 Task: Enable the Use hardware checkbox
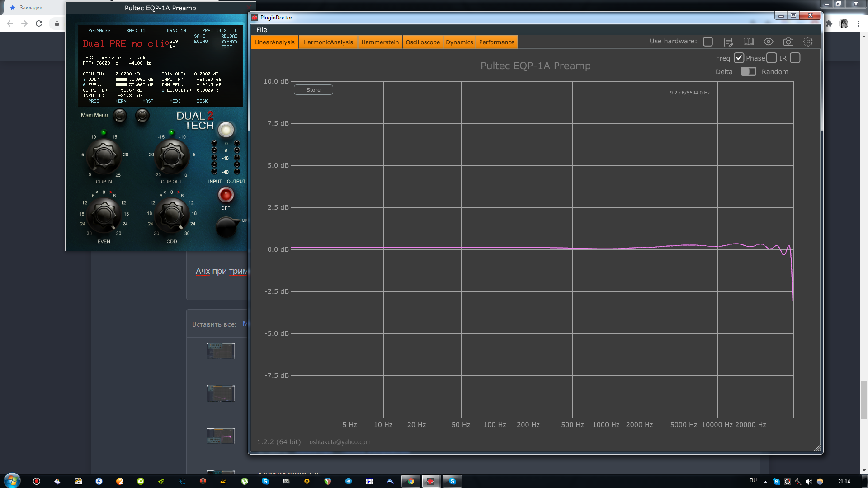click(708, 42)
